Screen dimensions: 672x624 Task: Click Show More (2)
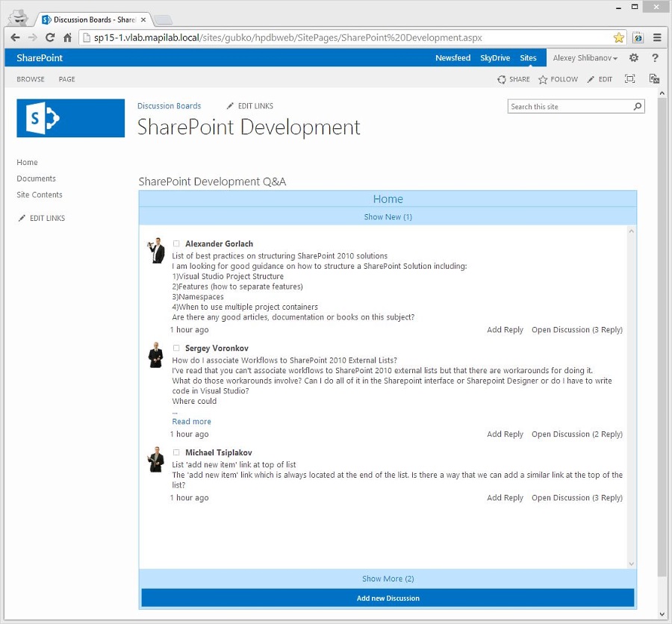388,578
